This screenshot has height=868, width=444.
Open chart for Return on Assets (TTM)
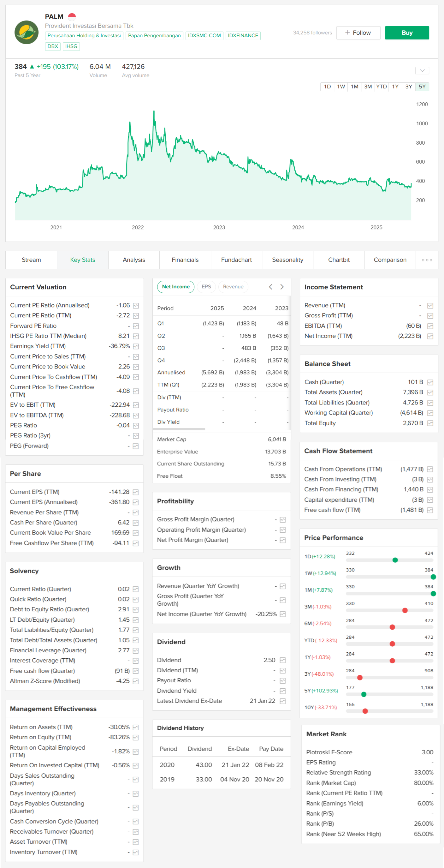[x=136, y=727]
